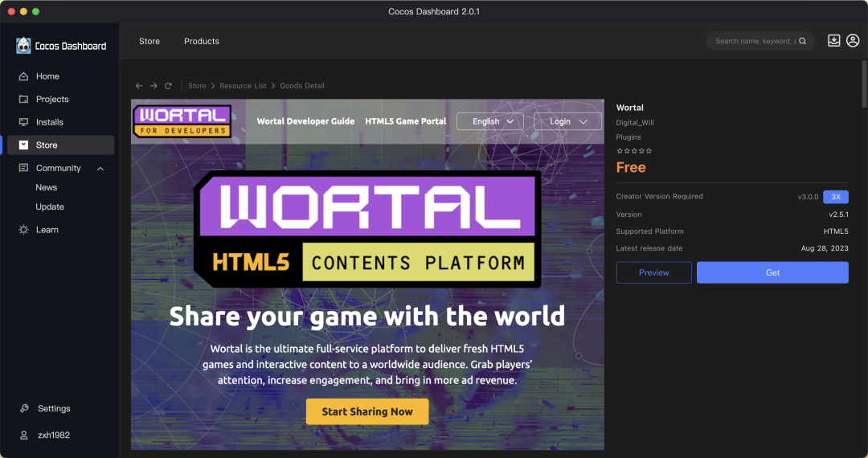Click the user icon beside zxh1982
The image size is (868, 458).
[x=24, y=436]
